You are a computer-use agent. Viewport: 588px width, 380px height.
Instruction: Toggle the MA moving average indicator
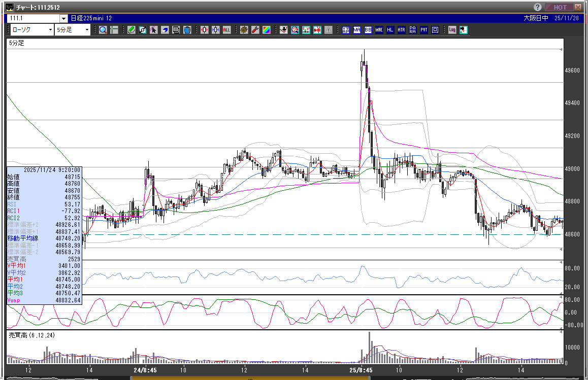coord(357,30)
